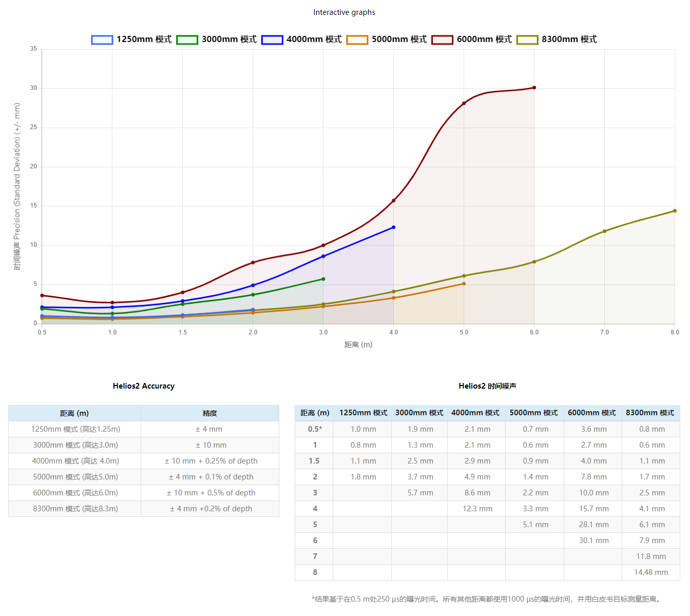Image resolution: width=690 pixels, height=616 pixels.
Task: Select the 12.3 mm table cell
Action: [477, 509]
